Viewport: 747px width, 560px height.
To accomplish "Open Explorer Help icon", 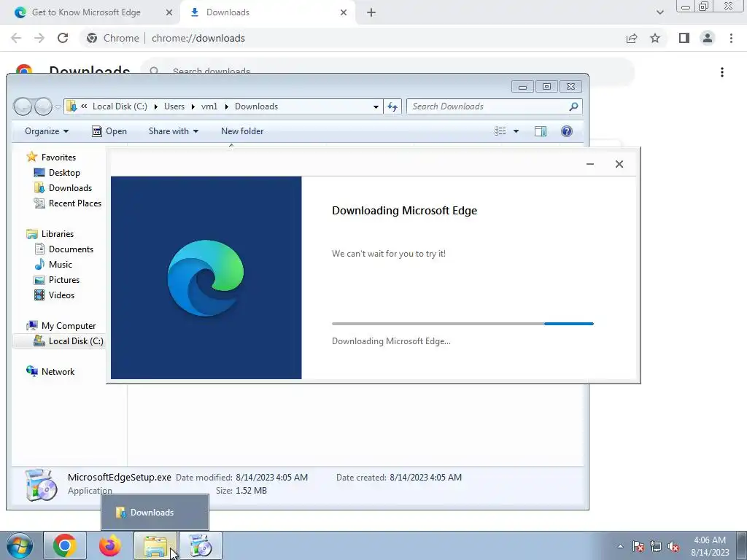I will pos(566,131).
